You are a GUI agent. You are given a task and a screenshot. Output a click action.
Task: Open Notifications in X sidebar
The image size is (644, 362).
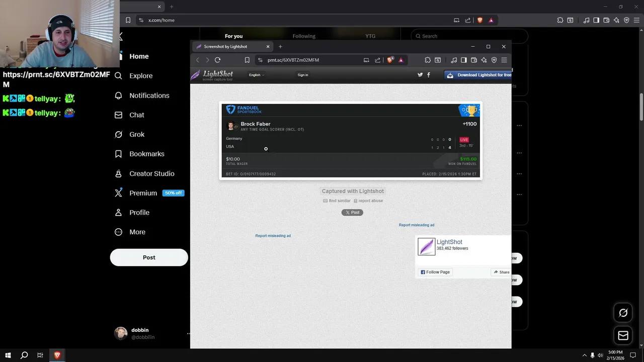(142, 96)
